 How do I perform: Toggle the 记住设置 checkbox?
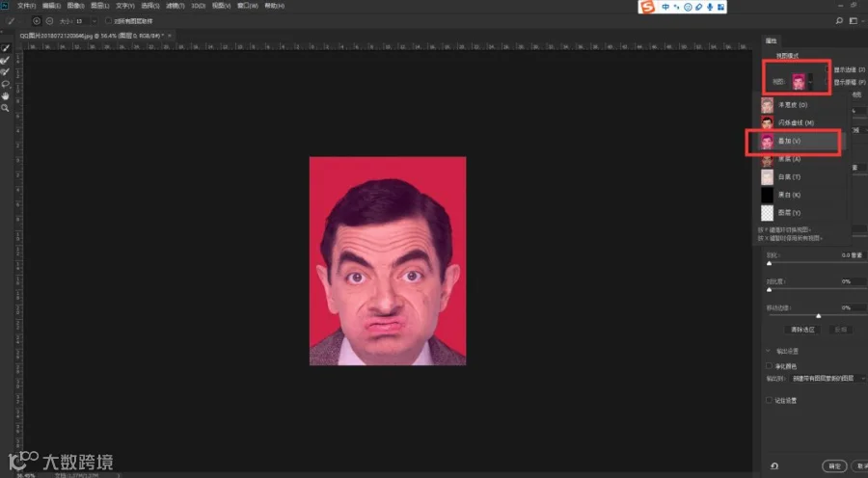(x=769, y=400)
